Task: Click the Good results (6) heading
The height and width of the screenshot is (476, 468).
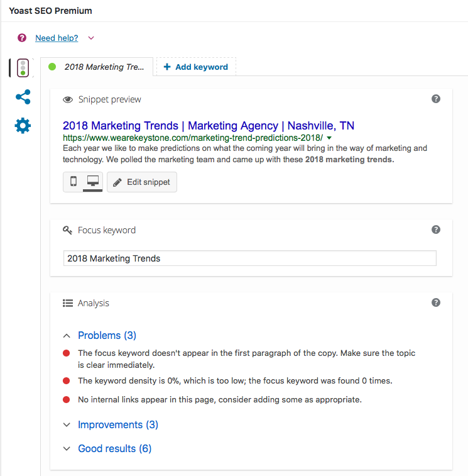Action: click(115, 449)
